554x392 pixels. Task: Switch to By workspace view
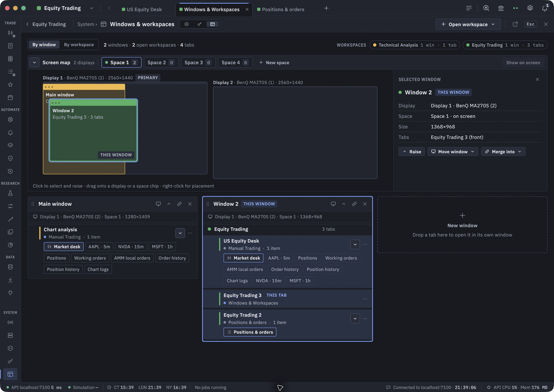(x=79, y=45)
